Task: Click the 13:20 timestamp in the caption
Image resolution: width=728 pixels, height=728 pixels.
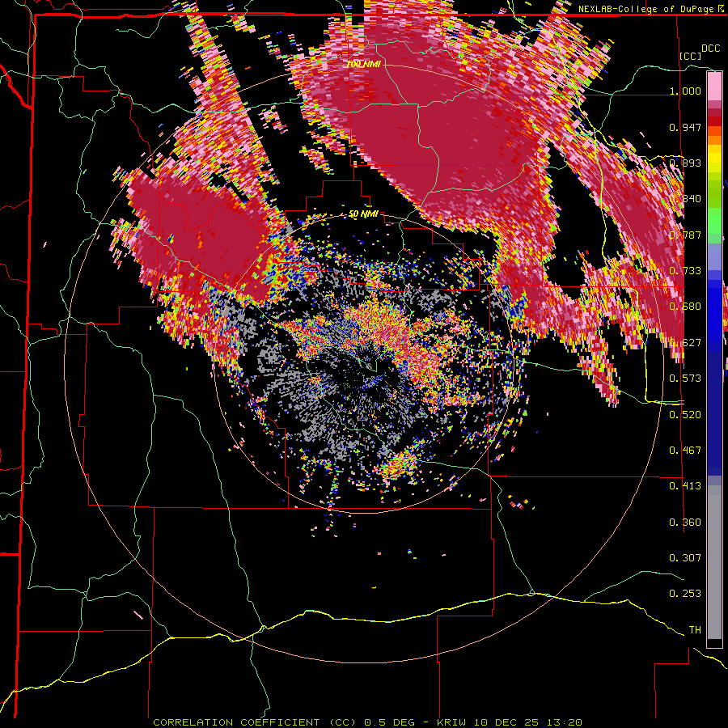Action: pos(564,722)
